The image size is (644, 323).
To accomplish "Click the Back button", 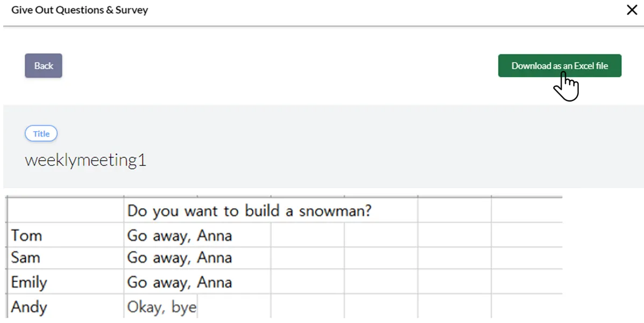I will coord(44,66).
